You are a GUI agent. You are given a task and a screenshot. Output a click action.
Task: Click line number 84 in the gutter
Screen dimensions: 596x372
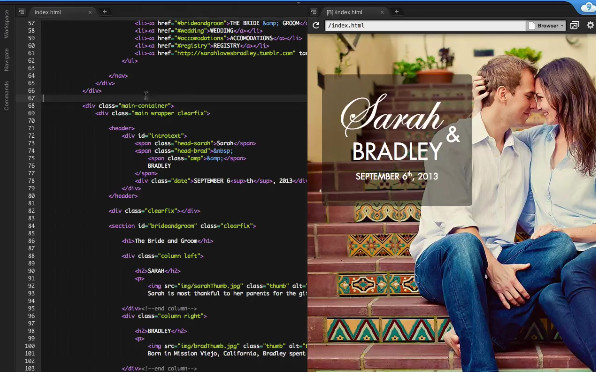coord(31,226)
